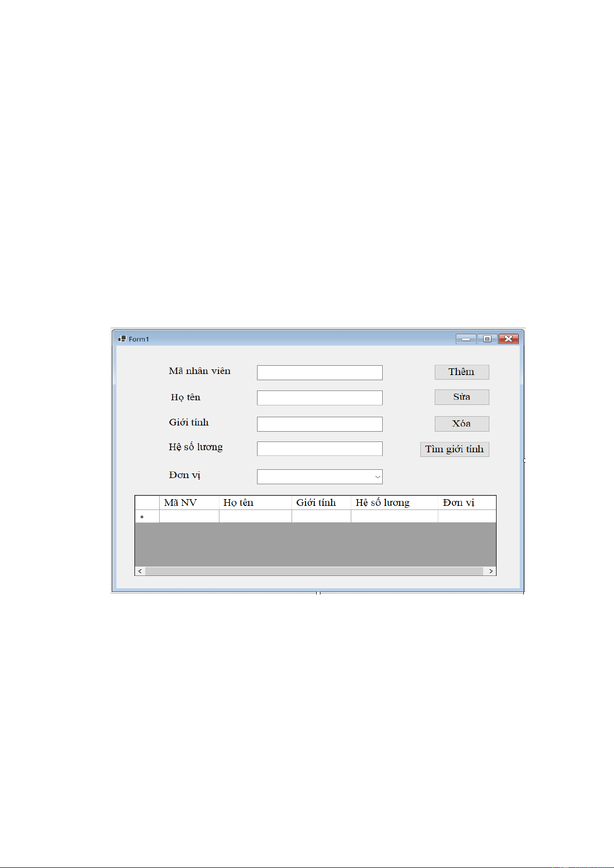Close the Form1 window
The image size is (614, 868).
(508, 339)
